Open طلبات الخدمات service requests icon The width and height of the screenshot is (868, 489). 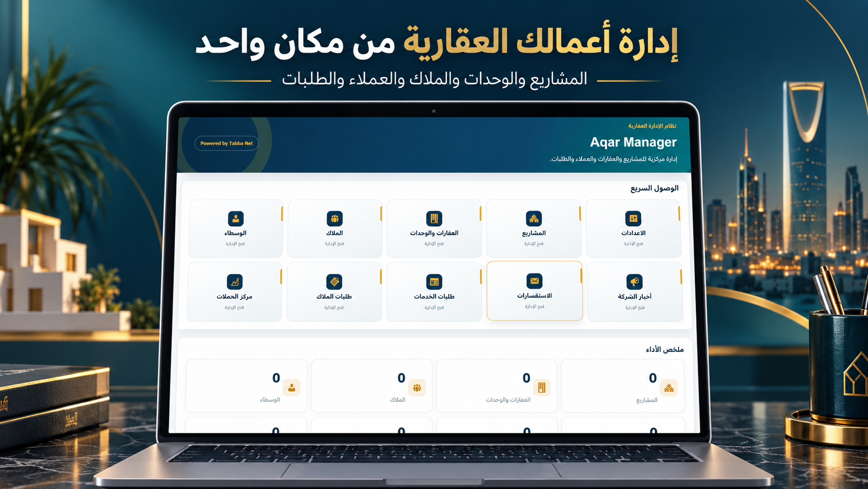click(434, 282)
